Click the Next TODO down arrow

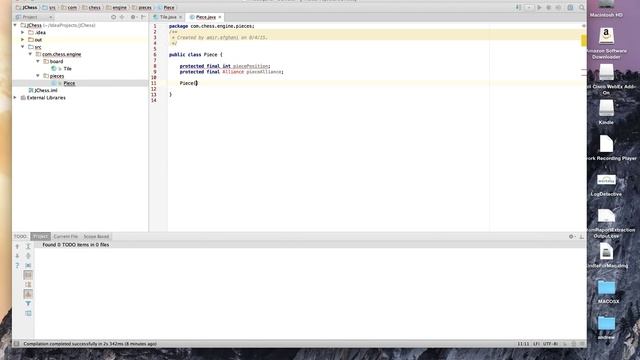tap(17, 256)
